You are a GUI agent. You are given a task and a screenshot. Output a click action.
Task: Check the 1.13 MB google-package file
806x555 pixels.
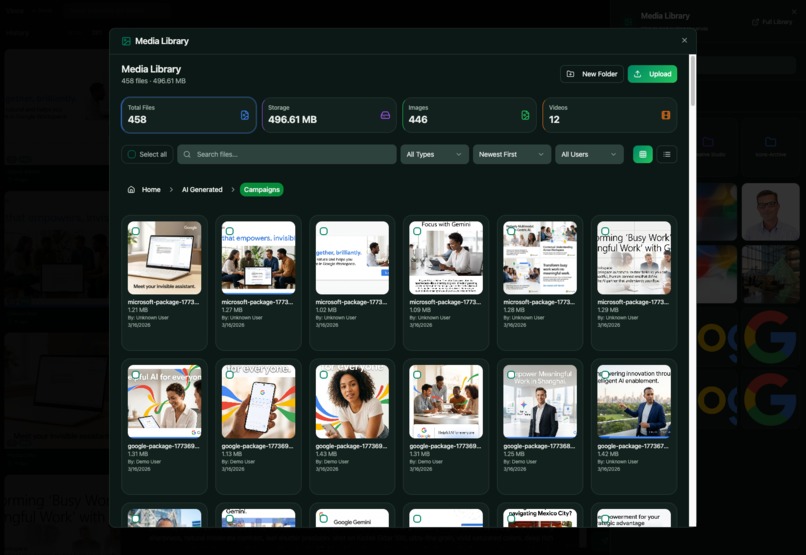[230, 375]
